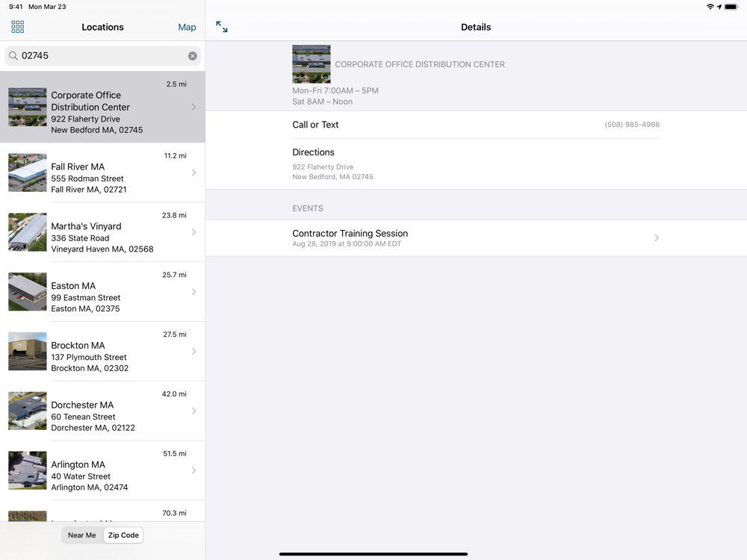Tap Call or Text row
The width and height of the screenshot is (747, 560).
tap(476, 125)
